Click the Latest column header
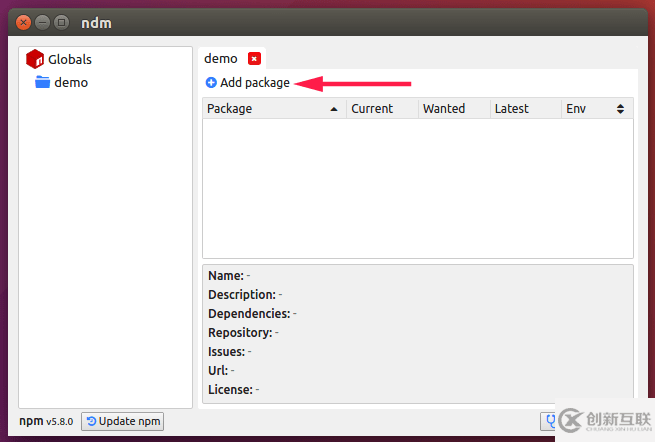655x442 pixels. click(x=511, y=109)
